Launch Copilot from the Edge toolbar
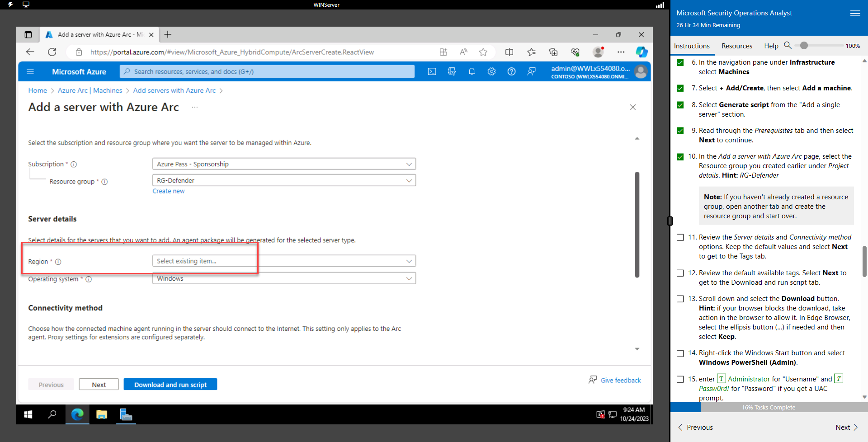This screenshot has height=442, width=868. coord(642,52)
